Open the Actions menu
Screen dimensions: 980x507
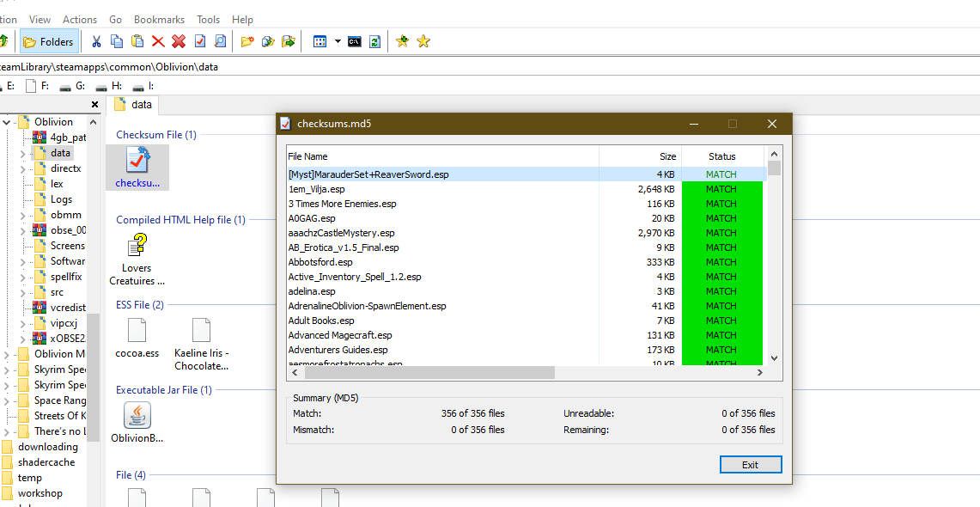click(x=80, y=20)
